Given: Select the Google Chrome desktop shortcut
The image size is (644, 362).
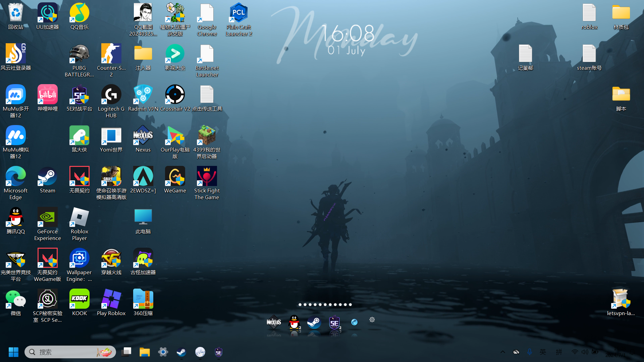Looking at the screenshot, I should pyautogui.click(x=207, y=20).
